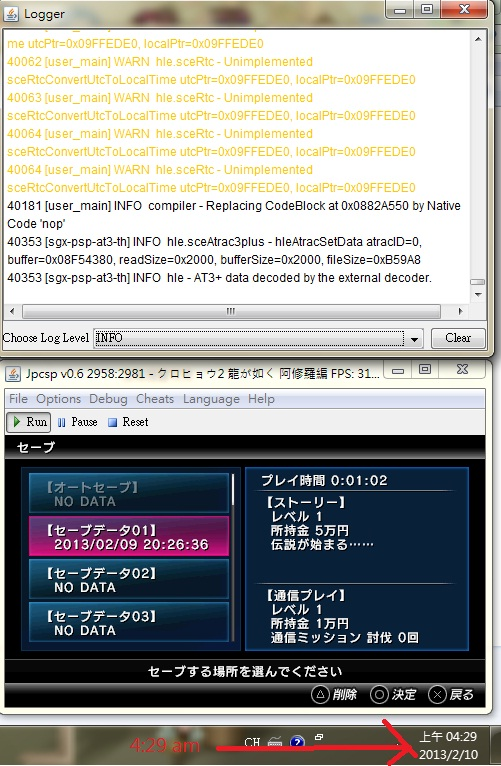Open the Help menu
501x766 pixels.
261,399
